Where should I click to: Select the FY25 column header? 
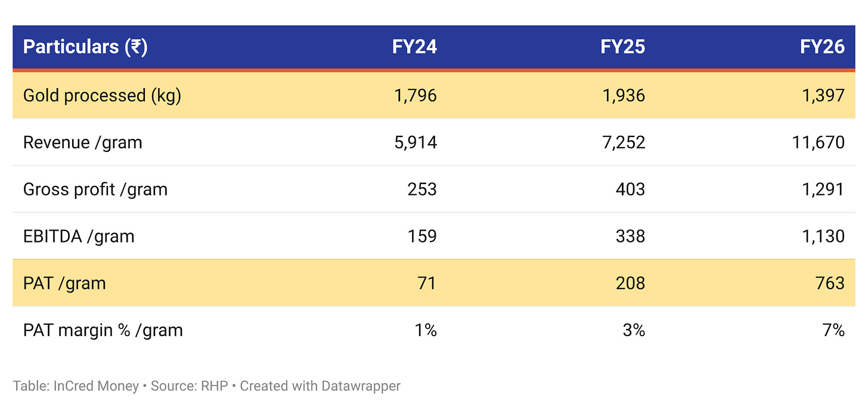[622, 46]
